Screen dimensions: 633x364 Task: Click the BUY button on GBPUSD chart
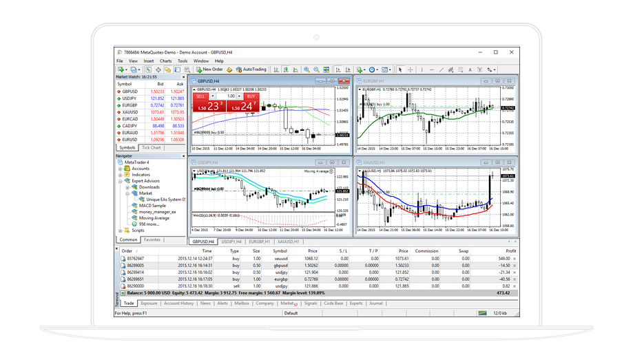(x=251, y=96)
